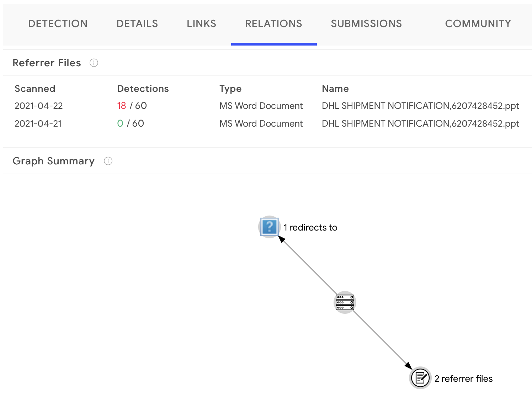532x402 pixels.
Task: Click the 18 / 60 detections value
Action: (x=132, y=106)
